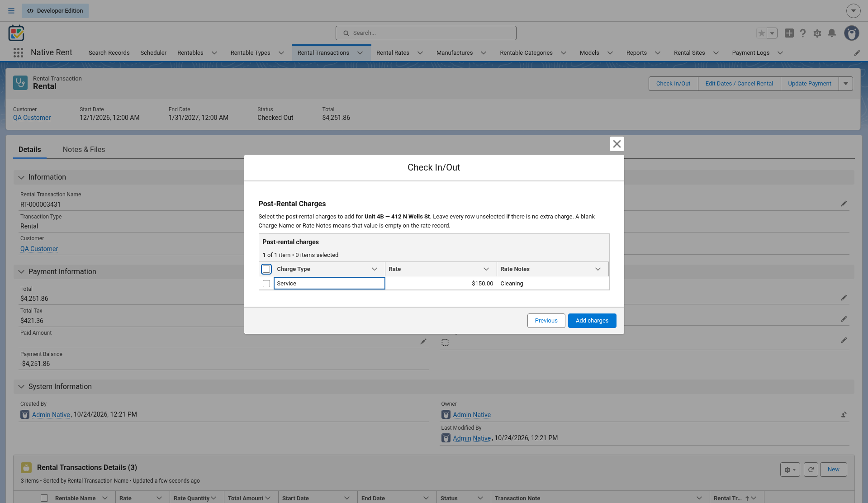Open the Setup gear icon
This screenshot has height=503, width=868.
point(817,33)
